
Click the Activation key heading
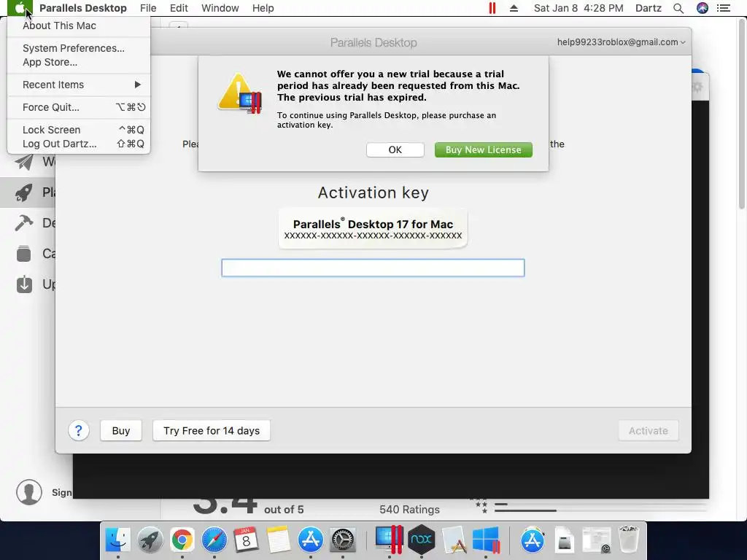pos(373,192)
